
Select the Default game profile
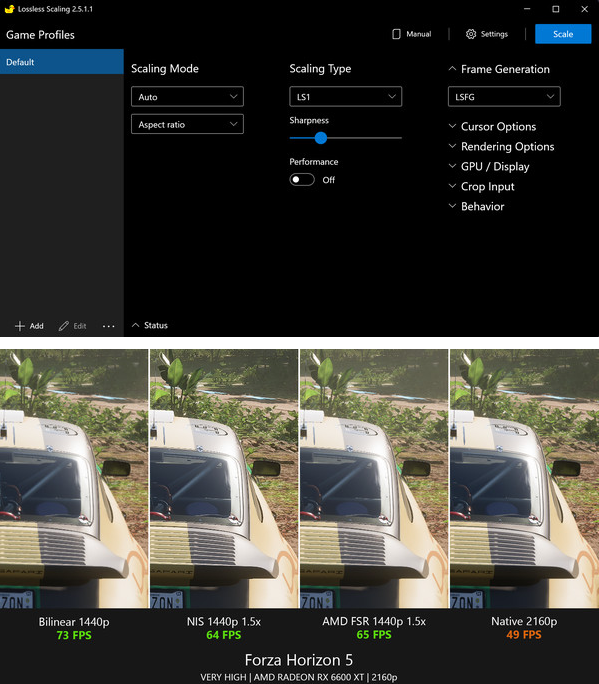(x=62, y=62)
